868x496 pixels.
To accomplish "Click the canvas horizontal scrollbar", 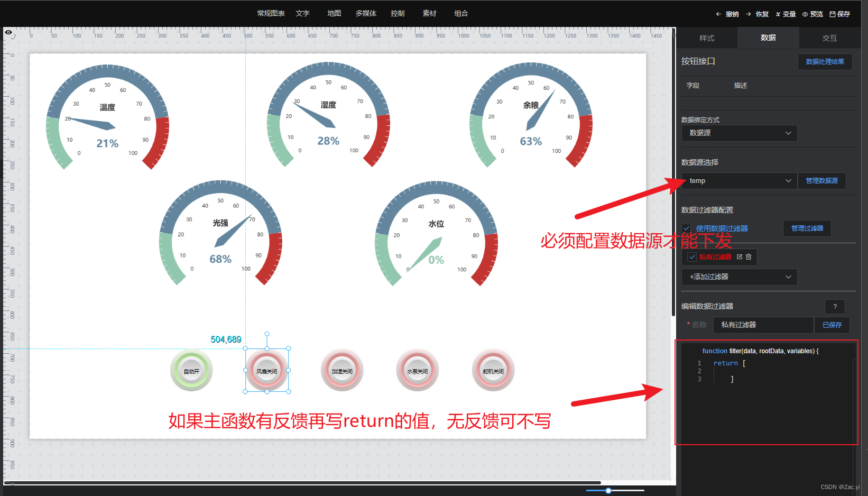I will point(302,482).
